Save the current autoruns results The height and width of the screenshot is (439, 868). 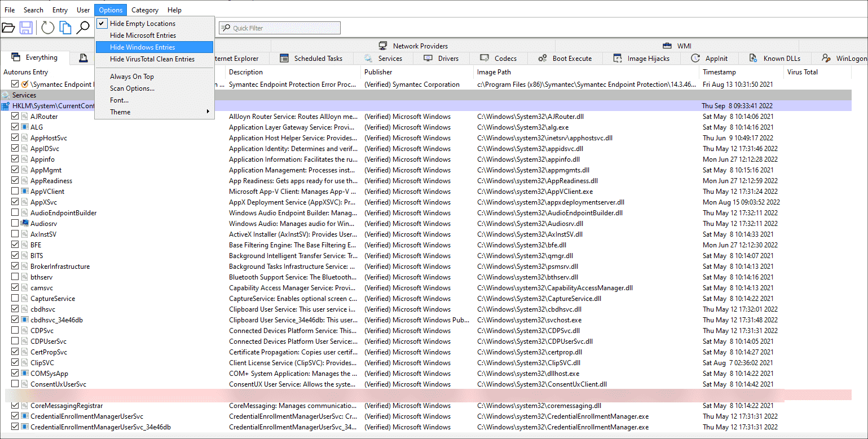pos(26,27)
